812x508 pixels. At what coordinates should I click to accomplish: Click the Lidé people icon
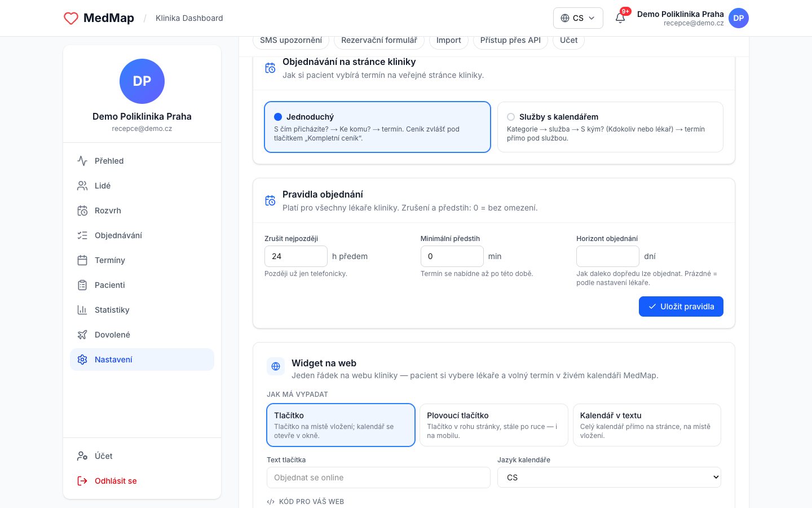82,186
